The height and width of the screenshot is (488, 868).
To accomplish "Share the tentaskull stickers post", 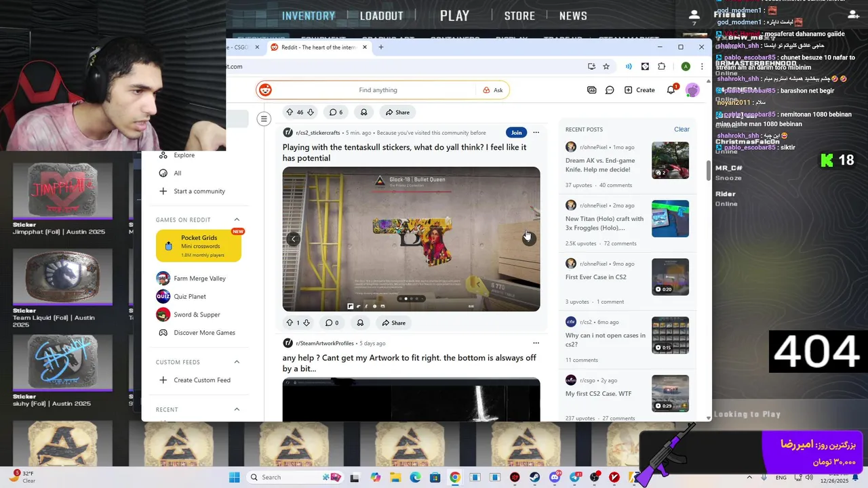I will 393,323.
